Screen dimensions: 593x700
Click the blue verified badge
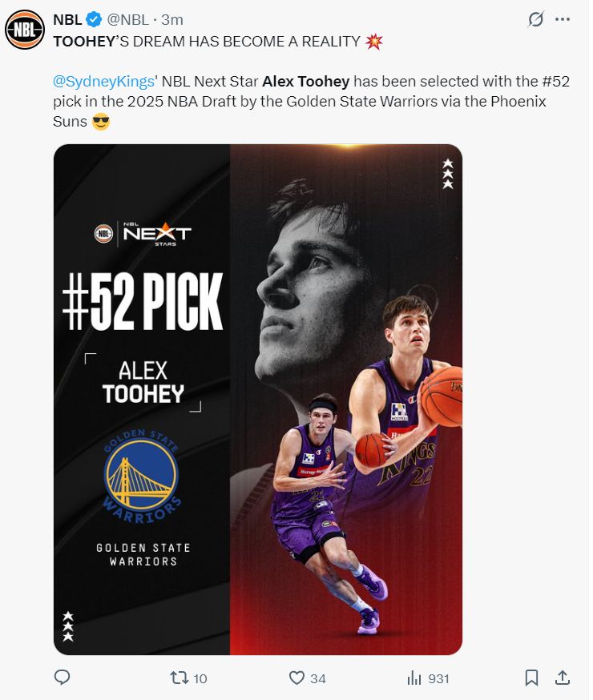[x=93, y=20]
